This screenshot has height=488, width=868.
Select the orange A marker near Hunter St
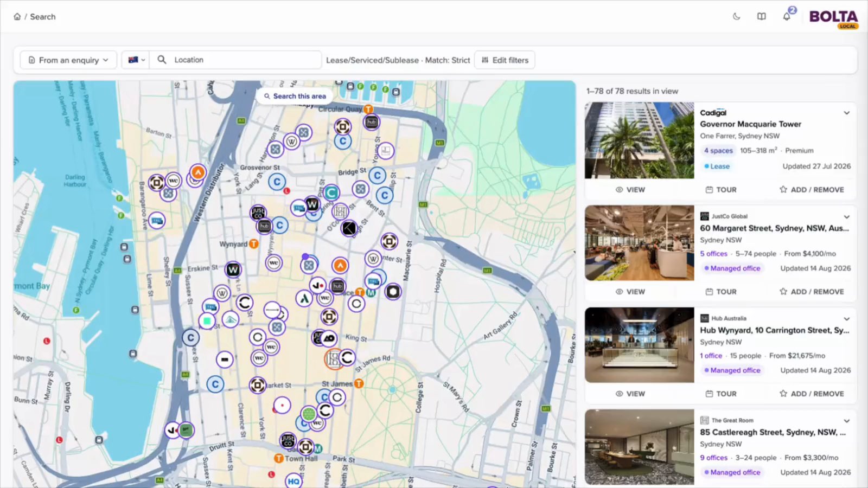pos(340,265)
